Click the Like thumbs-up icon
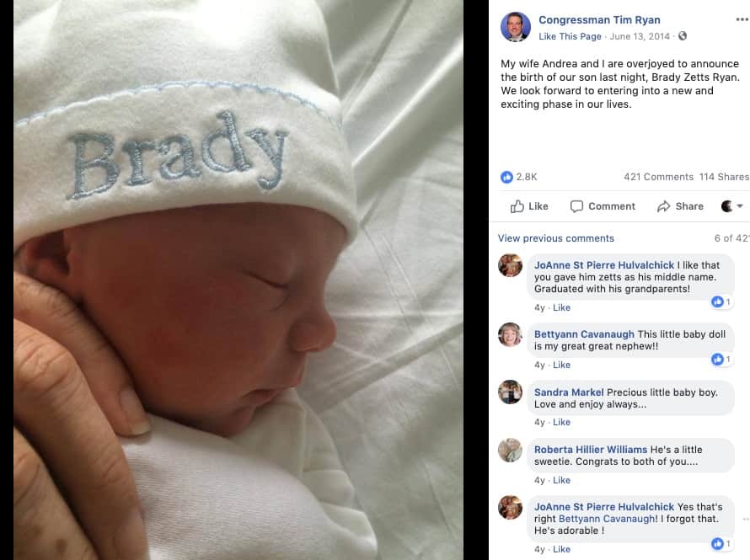750x560 pixels. coord(517,206)
